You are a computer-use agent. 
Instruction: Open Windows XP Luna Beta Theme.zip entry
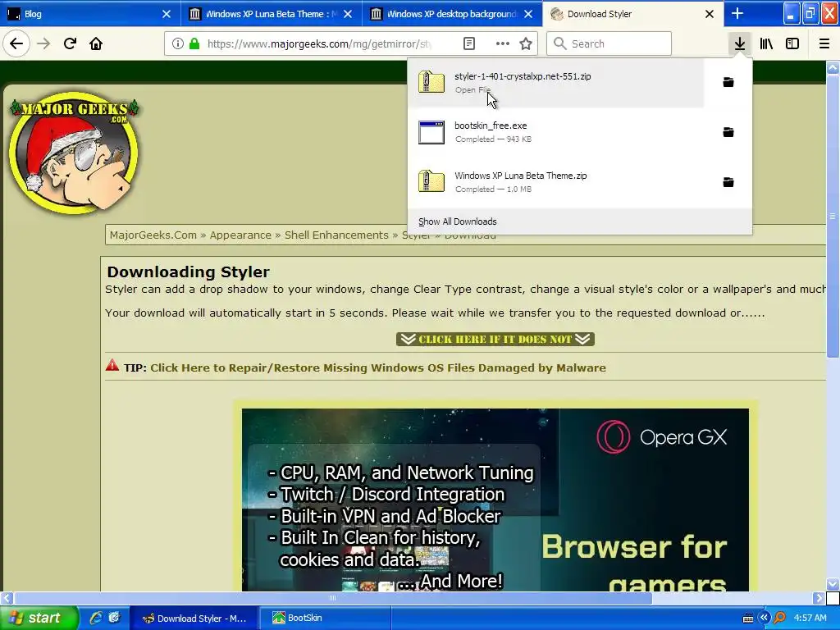(555, 182)
